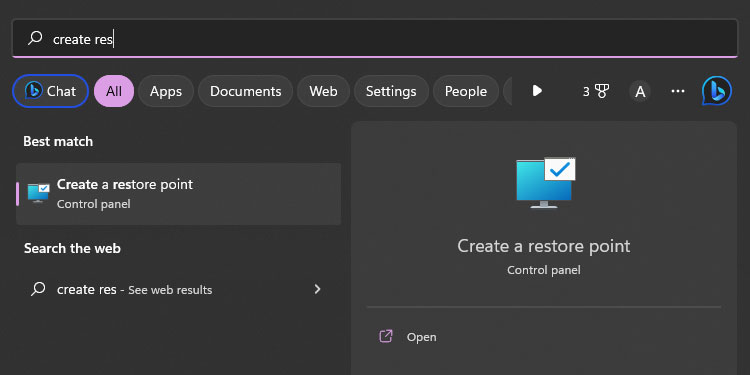Click the search box containing "create res"

(x=375, y=38)
